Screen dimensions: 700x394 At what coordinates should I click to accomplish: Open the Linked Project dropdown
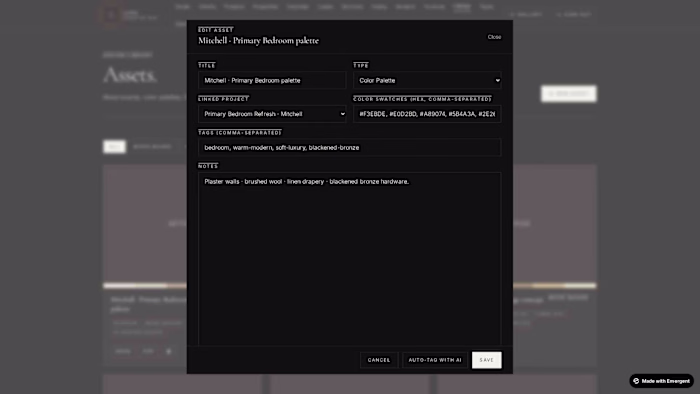272,114
